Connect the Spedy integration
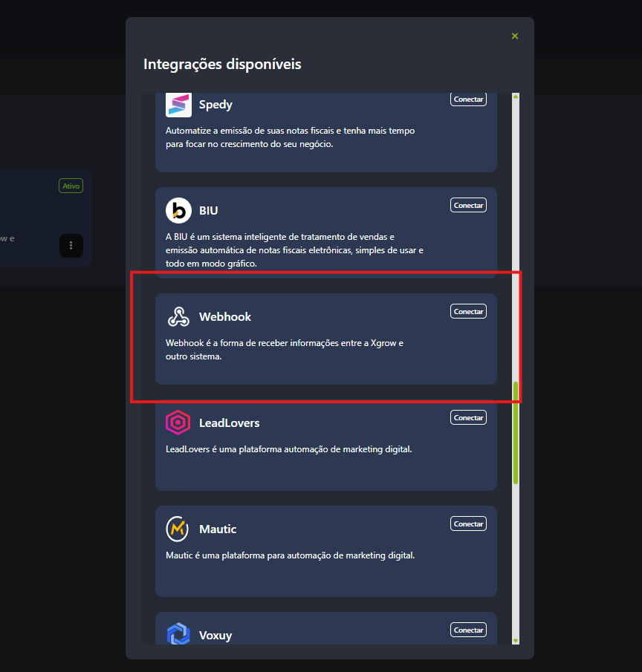The height and width of the screenshot is (672, 642). (468, 100)
